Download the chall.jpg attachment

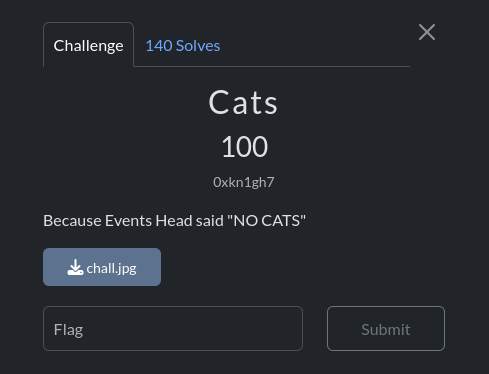(102, 267)
